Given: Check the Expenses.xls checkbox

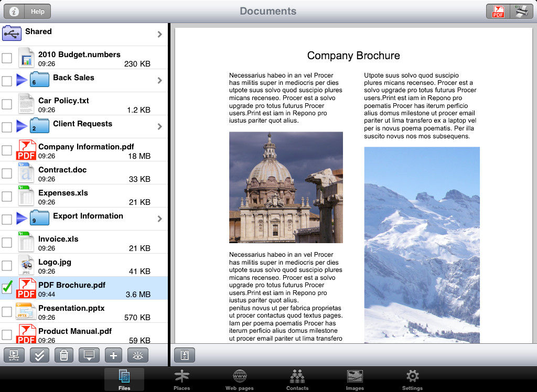Looking at the screenshot, I should [x=7, y=196].
